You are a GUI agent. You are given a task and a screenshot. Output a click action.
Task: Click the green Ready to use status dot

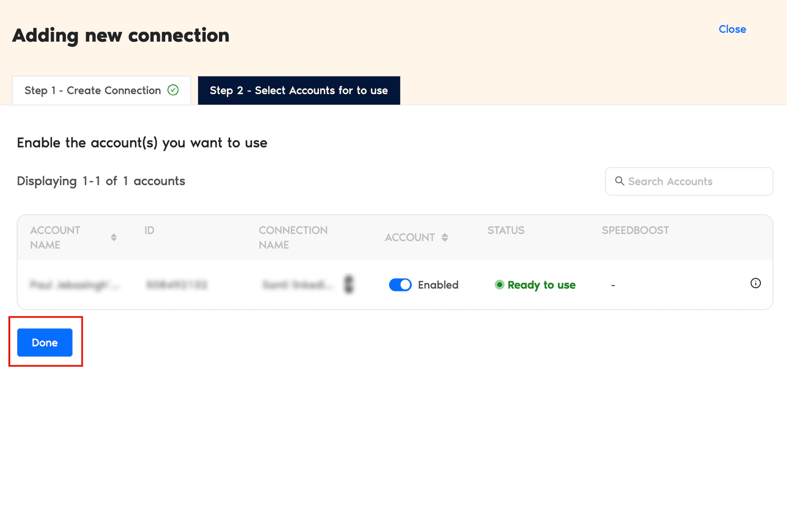(500, 285)
